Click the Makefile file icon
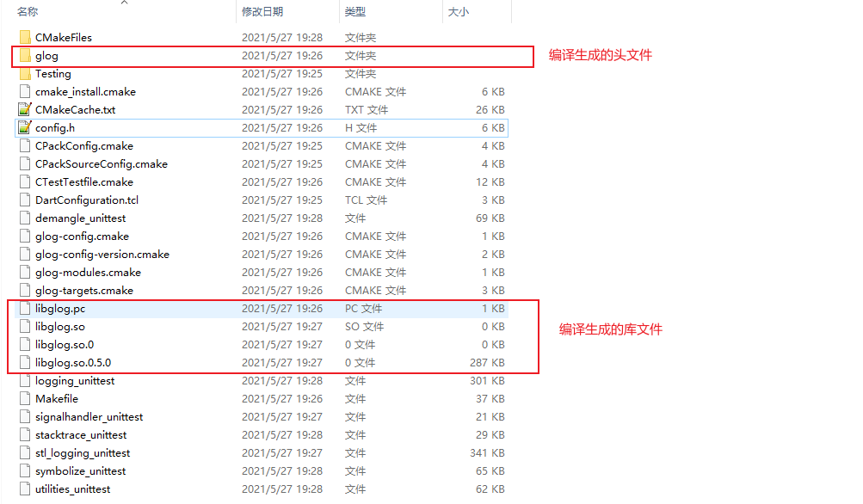 (x=23, y=398)
